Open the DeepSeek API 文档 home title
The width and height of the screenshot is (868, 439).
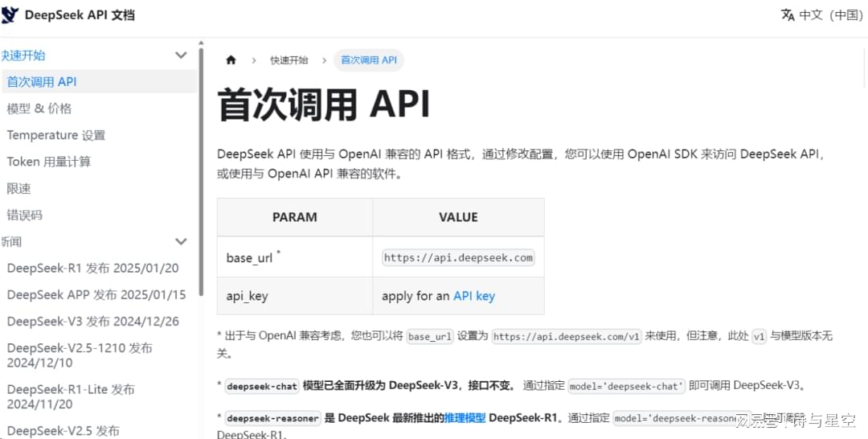coord(80,15)
